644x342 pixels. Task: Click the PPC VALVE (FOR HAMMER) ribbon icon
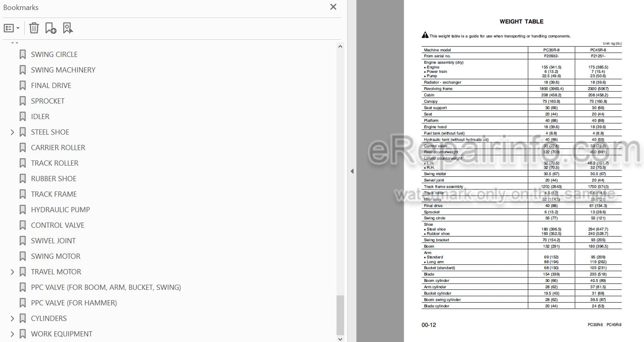tap(23, 303)
